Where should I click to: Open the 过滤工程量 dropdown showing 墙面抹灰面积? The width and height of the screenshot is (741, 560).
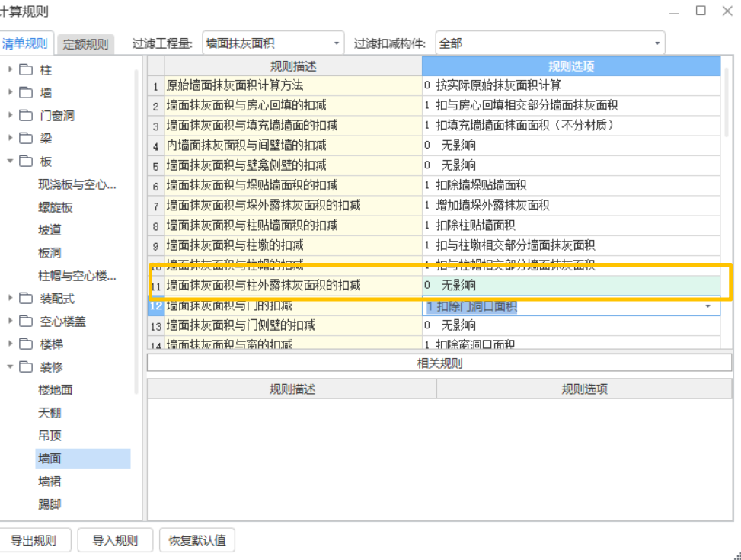coord(273,43)
